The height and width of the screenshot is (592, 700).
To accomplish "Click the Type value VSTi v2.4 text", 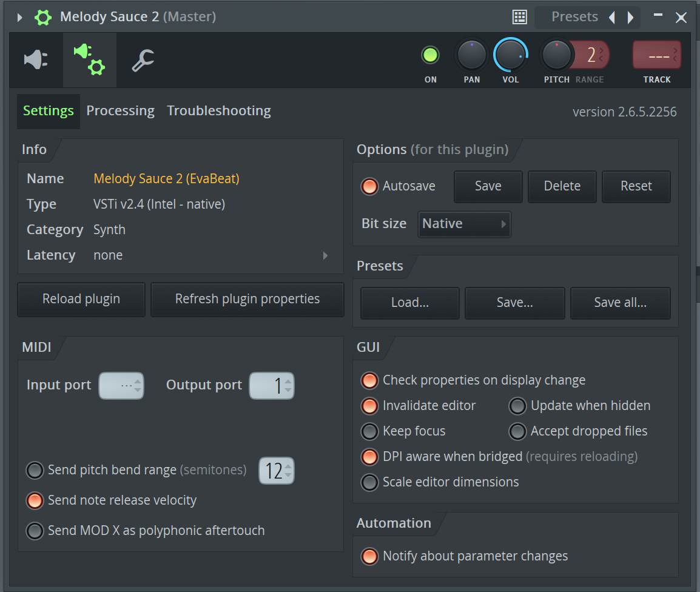I will (x=159, y=204).
